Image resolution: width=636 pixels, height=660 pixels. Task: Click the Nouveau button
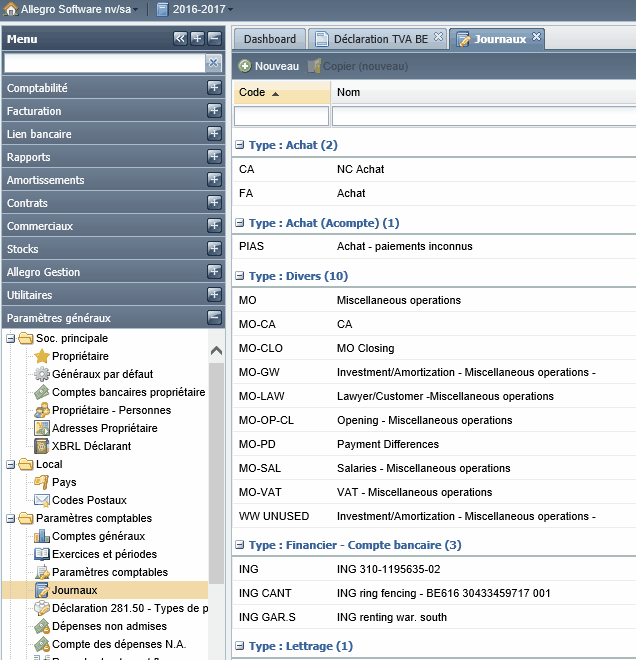(269, 66)
